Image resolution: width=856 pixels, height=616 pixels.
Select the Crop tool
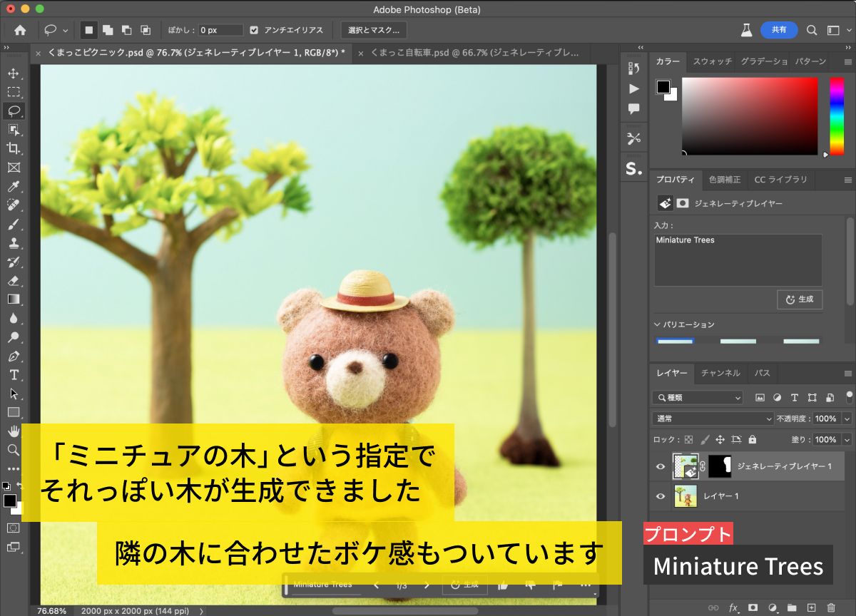14,148
